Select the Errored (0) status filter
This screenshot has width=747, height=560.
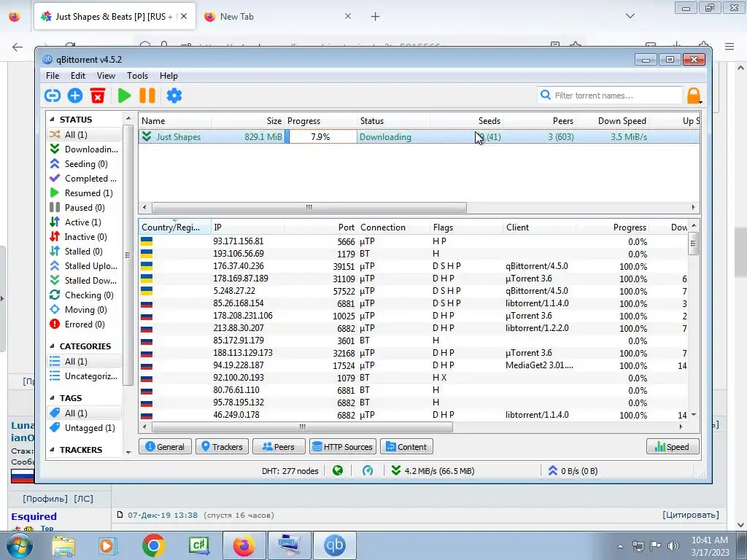[84, 324]
